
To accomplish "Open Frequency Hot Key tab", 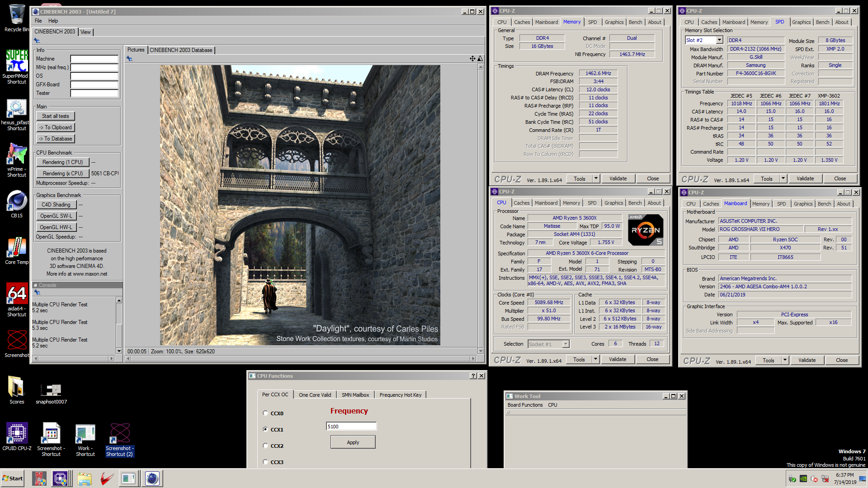I will 401,395.
